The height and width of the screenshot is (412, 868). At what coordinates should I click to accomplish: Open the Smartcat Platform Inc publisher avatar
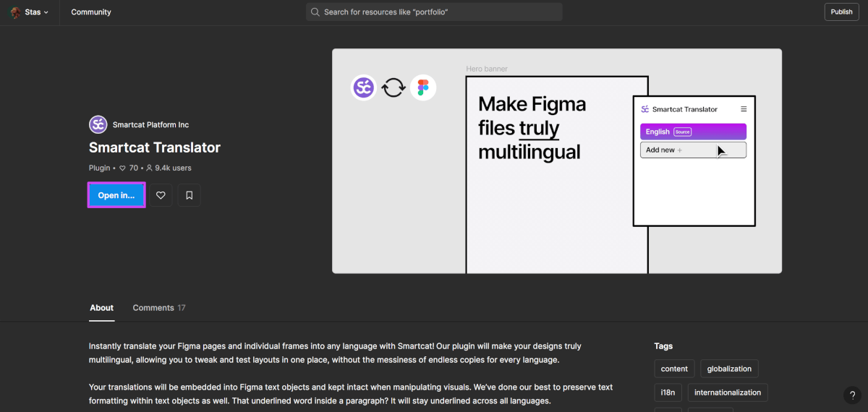(98, 125)
